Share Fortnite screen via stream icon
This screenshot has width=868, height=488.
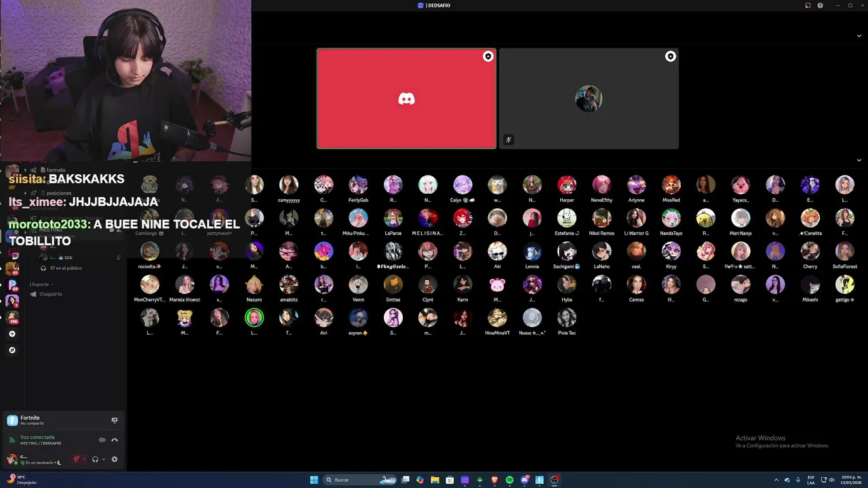pyautogui.click(x=114, y=420)
